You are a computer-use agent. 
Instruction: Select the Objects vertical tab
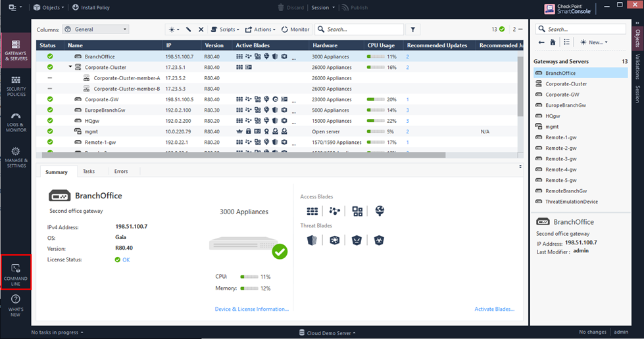(638, 38)
